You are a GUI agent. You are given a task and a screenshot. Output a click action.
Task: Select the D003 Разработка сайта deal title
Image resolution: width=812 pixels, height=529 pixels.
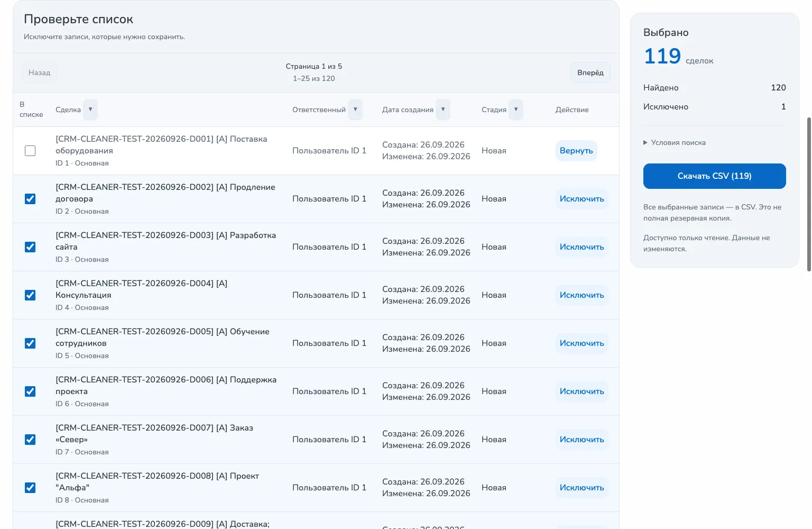tap(165, 241)
